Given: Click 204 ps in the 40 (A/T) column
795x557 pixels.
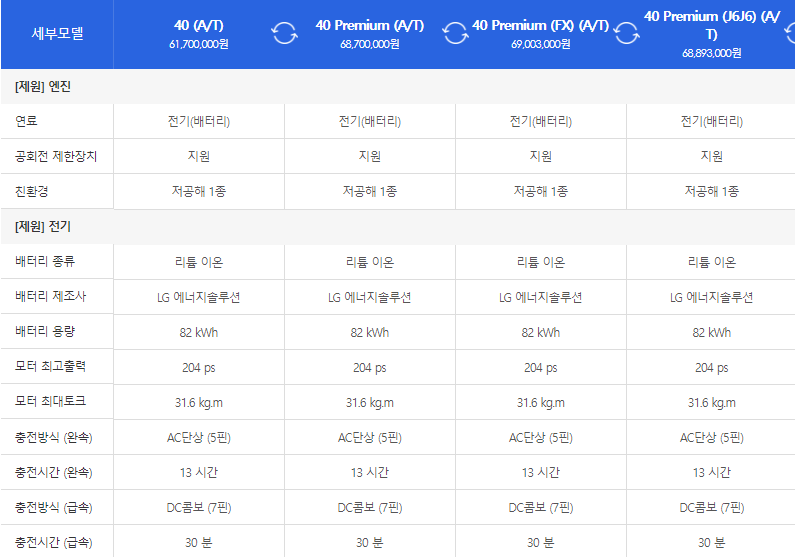Looking at the screenshot, I should pos(199,367).
